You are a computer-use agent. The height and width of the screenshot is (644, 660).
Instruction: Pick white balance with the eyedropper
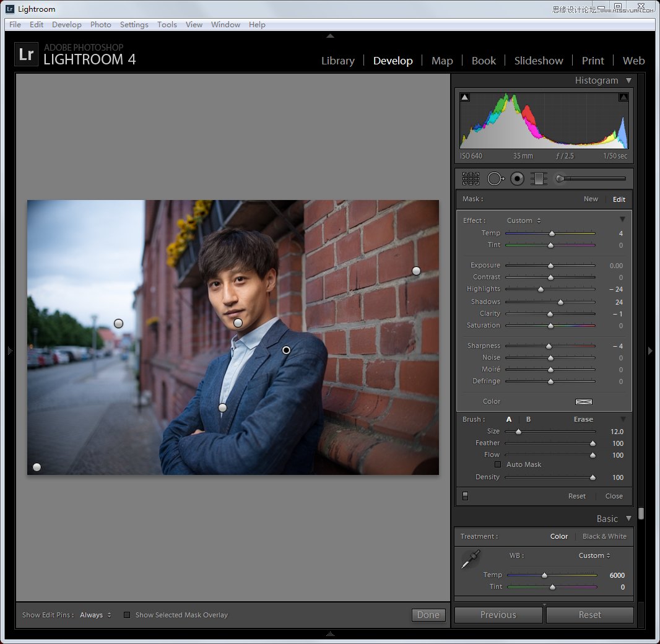(469, 558)
